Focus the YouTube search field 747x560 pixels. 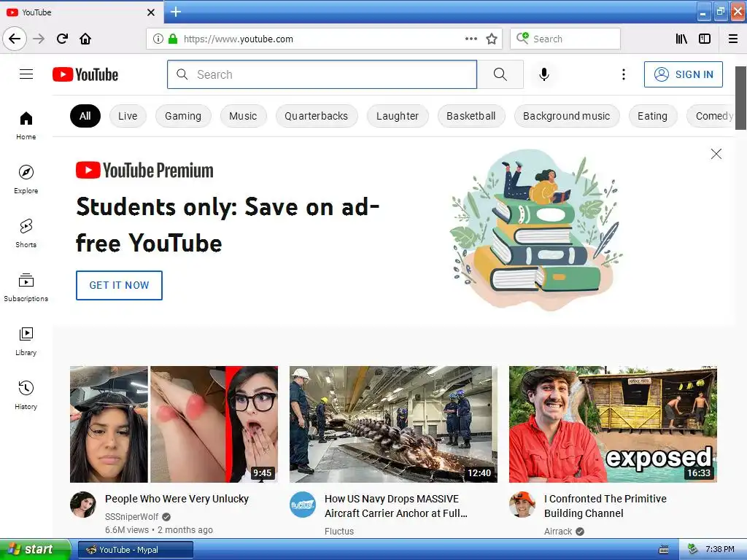[322, 74]
